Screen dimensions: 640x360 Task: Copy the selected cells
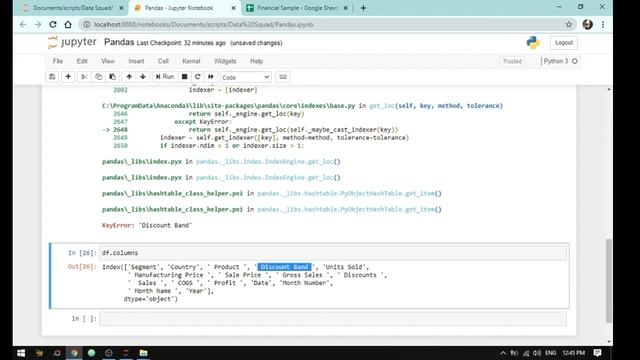(x=98, y=77)
